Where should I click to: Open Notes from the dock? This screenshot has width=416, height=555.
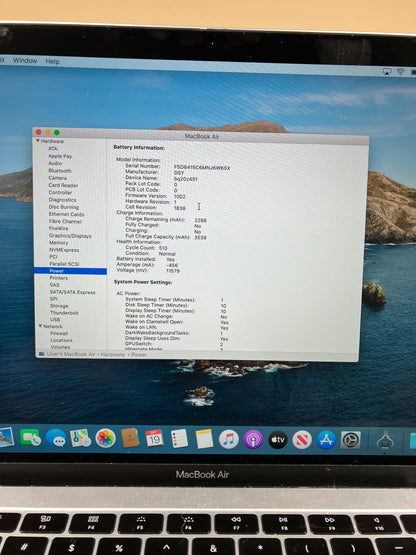click(204, 439)
